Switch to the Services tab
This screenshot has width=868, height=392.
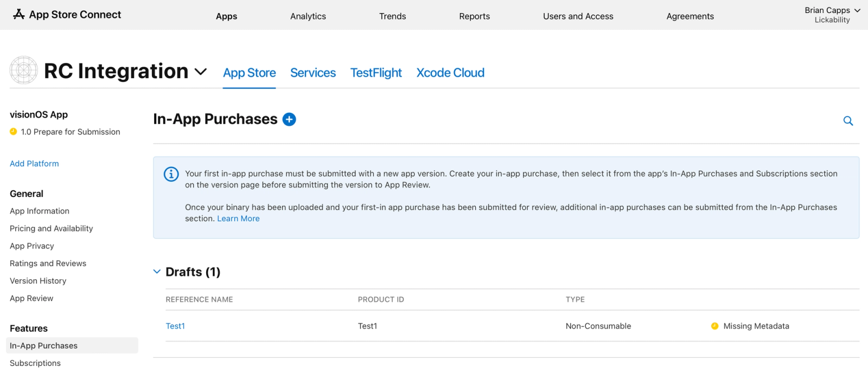click(313, 73)
